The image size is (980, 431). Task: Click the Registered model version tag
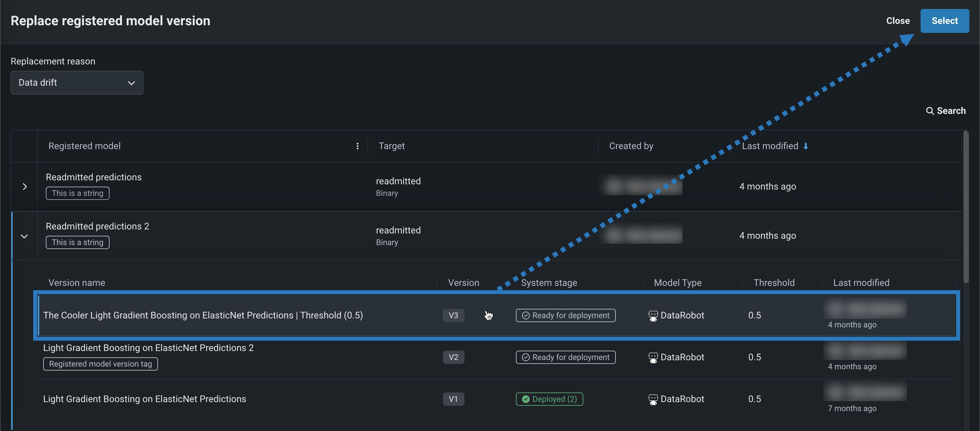pyautogui.click(x=101, y=364)
